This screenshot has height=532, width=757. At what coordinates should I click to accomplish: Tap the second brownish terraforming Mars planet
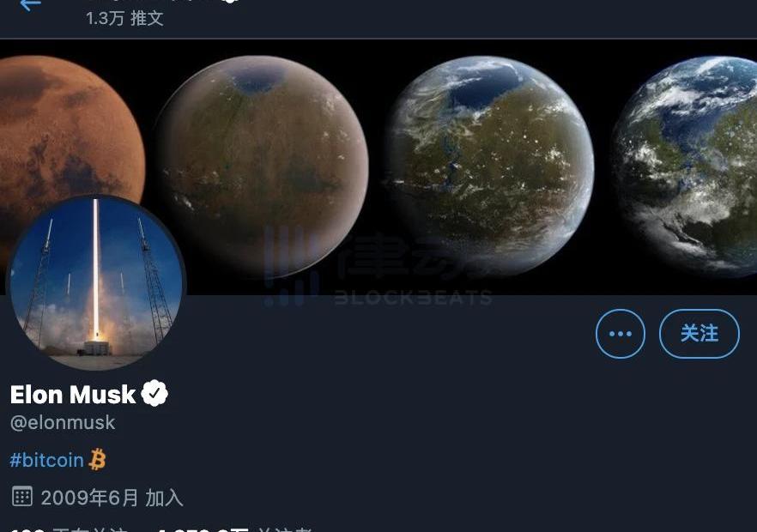(x=262, y=166)
